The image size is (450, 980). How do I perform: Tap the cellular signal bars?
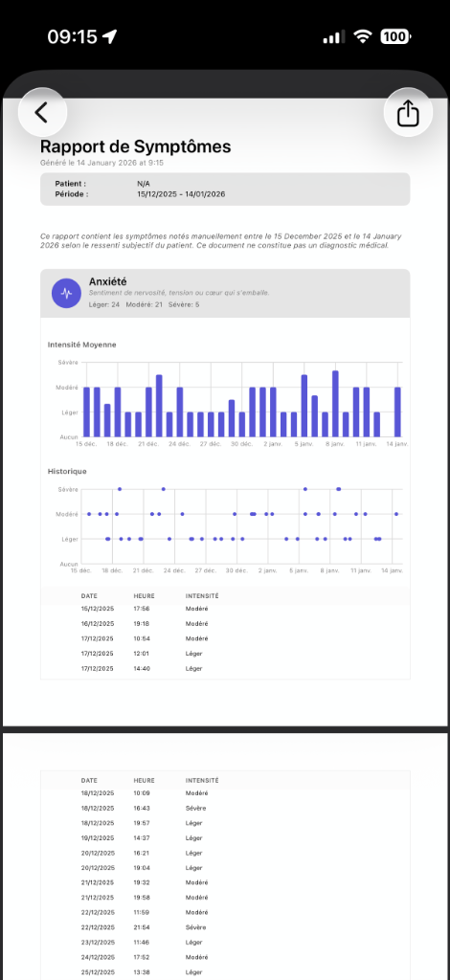coord(334,37)
